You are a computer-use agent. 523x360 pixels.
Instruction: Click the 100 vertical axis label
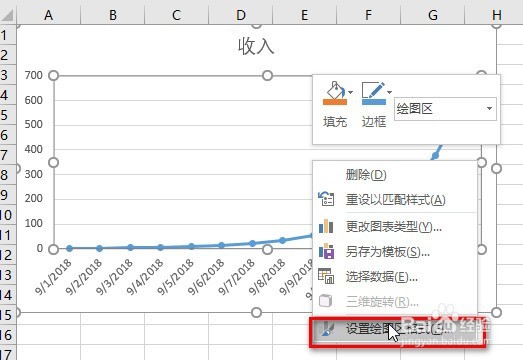[x=33, y=223]
